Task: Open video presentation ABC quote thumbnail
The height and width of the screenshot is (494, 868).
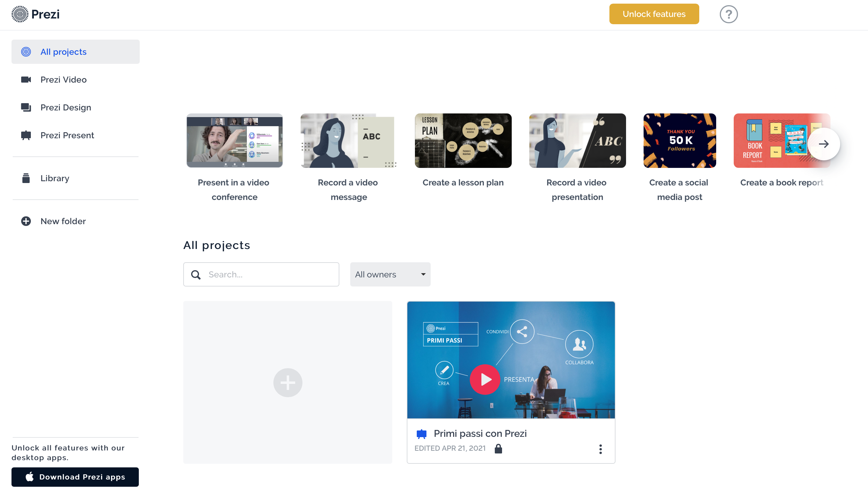Action: pyautogui.click(x=577, y=140)
